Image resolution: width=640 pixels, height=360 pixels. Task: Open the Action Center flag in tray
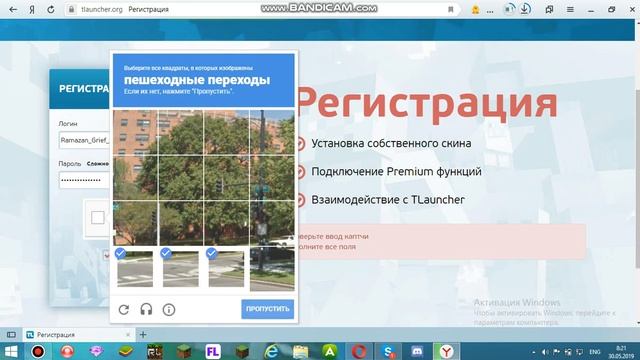556,352
